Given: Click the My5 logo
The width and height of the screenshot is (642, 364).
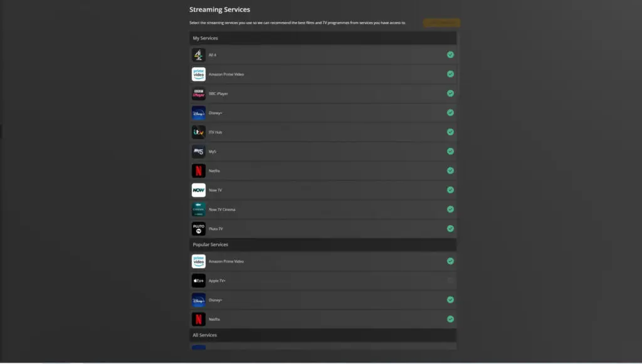Looking at the screenshot, I should pyautogui.click(x=199, y=152).
